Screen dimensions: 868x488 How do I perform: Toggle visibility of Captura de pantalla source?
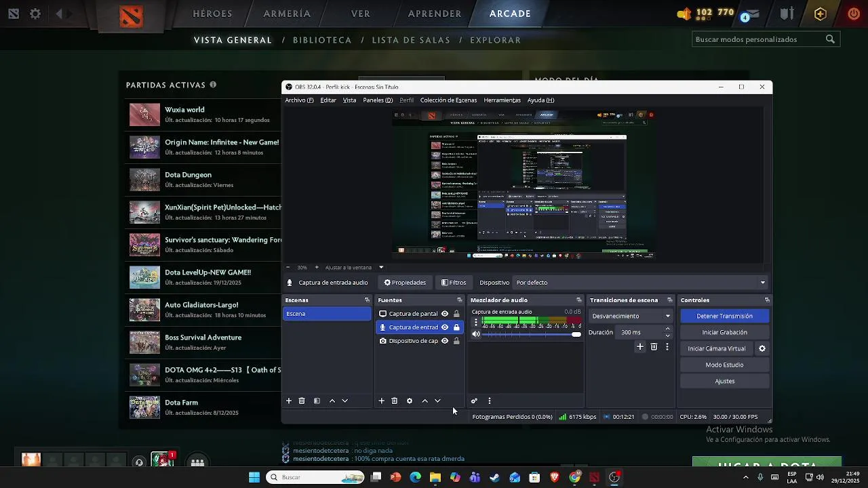[x=445, y=314]
